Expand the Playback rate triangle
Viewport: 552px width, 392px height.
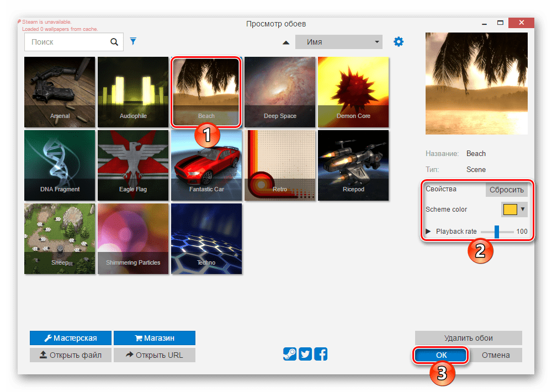[428, 232]
